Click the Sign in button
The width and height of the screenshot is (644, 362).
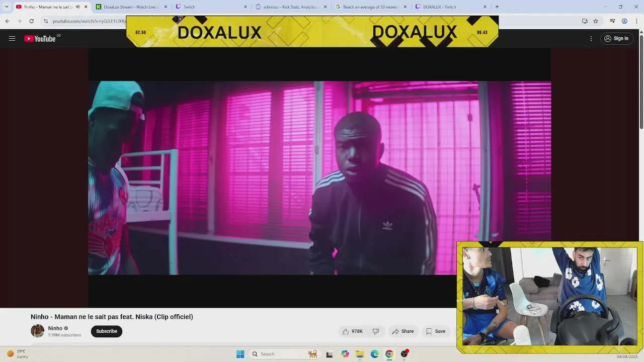point(616,39)
